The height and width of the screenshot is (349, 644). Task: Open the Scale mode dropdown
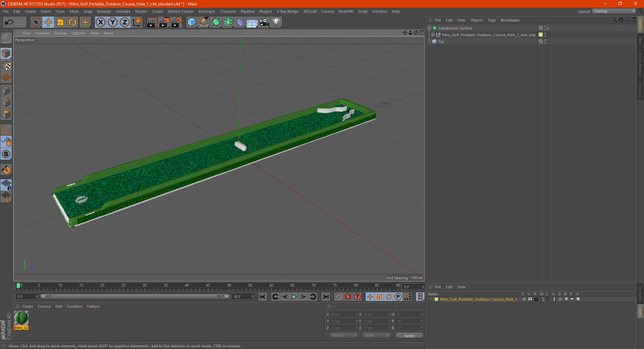376,335
